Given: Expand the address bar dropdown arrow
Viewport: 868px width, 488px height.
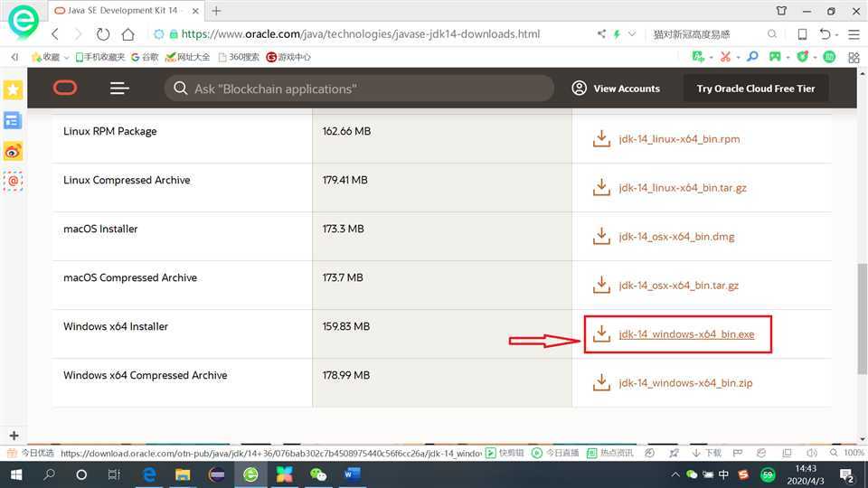Looking at the screenshot, I should [632, 33].
